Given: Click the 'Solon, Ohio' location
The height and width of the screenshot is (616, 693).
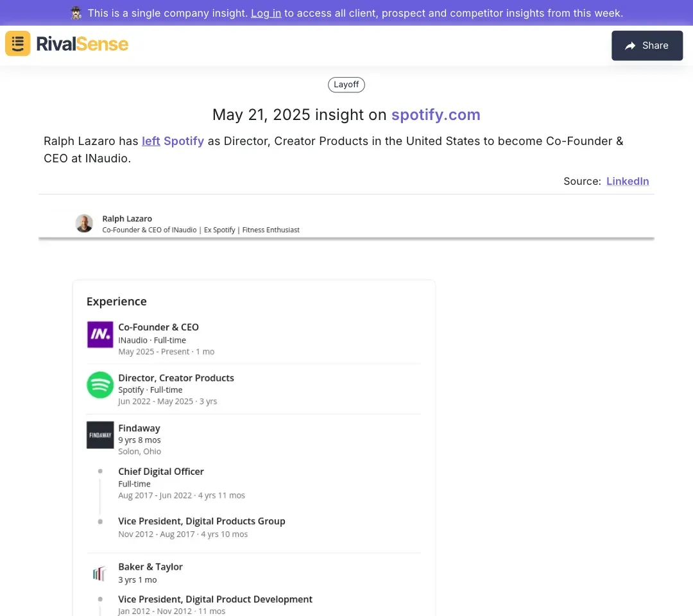Looking at the screenshot, I should click(x=140, y=452).
